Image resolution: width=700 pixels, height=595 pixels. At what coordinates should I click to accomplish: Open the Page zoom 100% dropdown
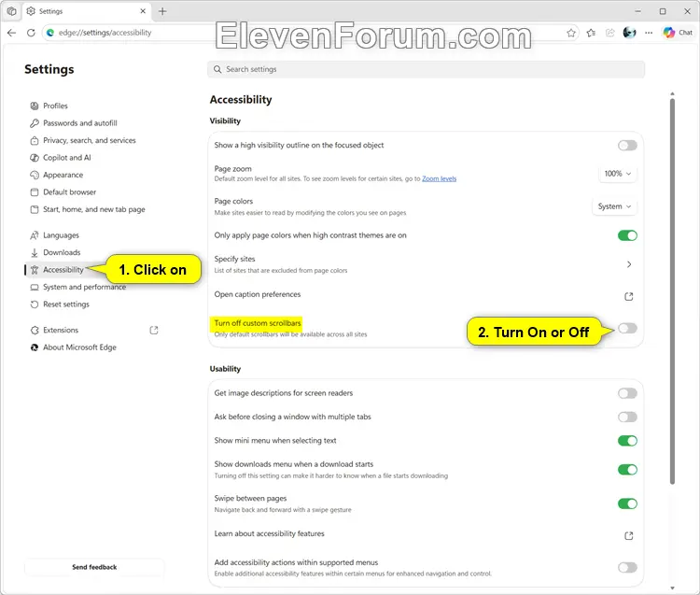[618, 174]
